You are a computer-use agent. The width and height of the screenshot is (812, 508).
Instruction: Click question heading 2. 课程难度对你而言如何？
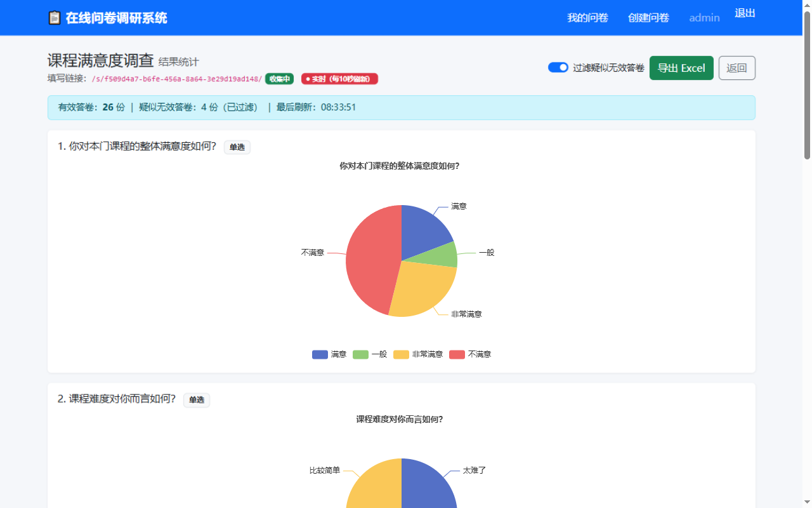[117, 399]
